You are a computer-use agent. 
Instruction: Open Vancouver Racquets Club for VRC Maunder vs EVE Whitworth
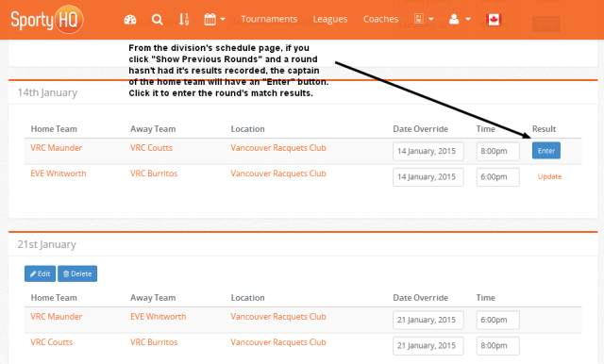(278, 317)
